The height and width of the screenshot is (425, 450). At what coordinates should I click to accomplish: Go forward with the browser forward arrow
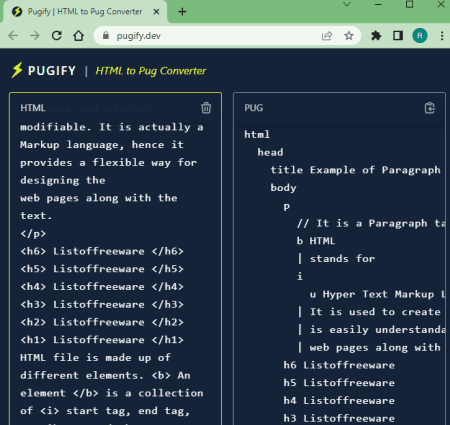pos(35,36)
